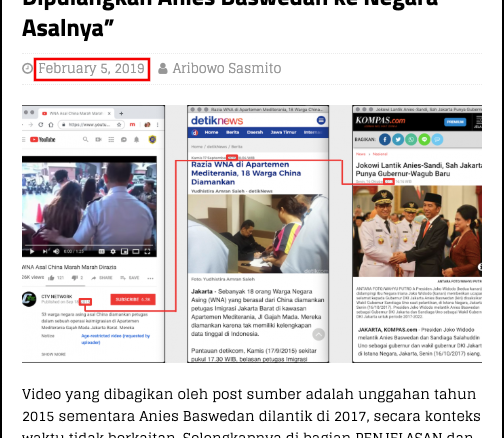Open the detiknews round menu icon
The image size is (504, 438).
coord(321,120)
